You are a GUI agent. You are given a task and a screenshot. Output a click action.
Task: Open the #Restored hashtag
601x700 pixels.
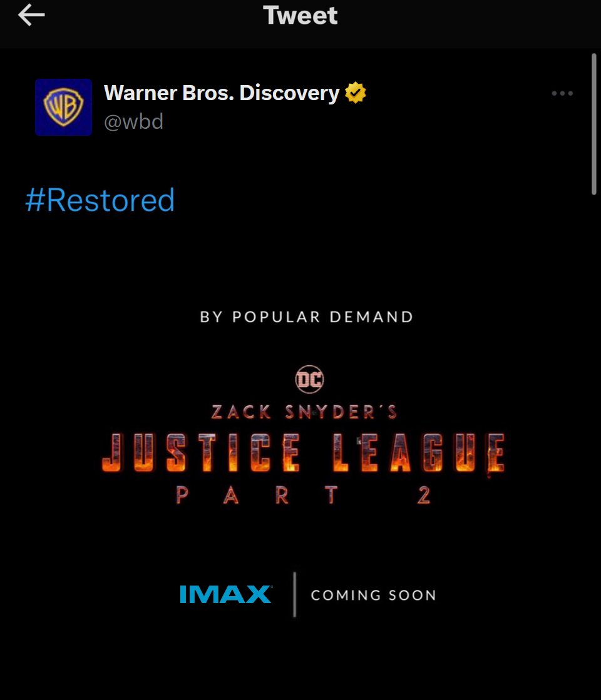pos(100,200)
